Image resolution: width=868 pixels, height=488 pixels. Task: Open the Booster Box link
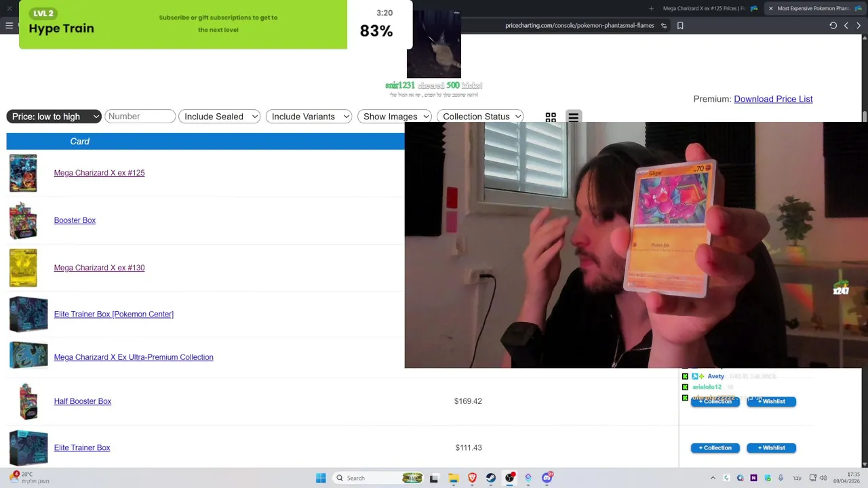75,220
